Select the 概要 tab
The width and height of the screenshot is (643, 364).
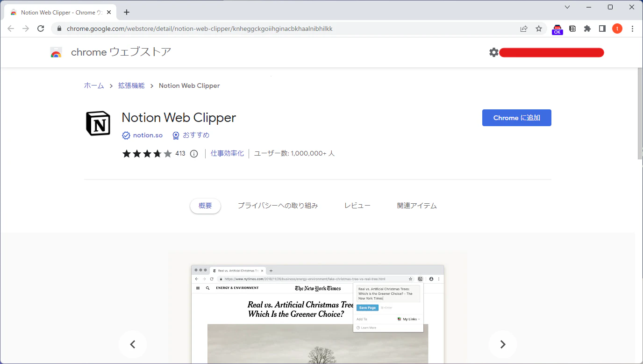click(x=205, y=206)
